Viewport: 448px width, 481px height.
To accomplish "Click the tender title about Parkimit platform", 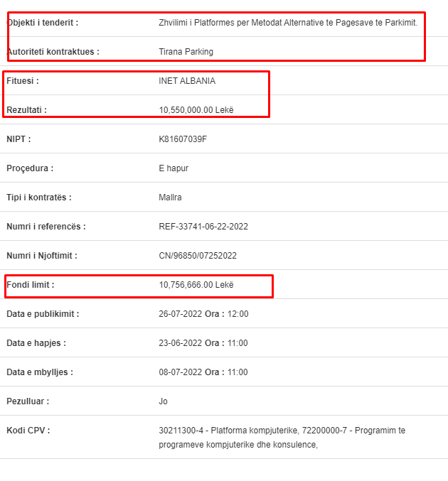I will coord(288,23).
